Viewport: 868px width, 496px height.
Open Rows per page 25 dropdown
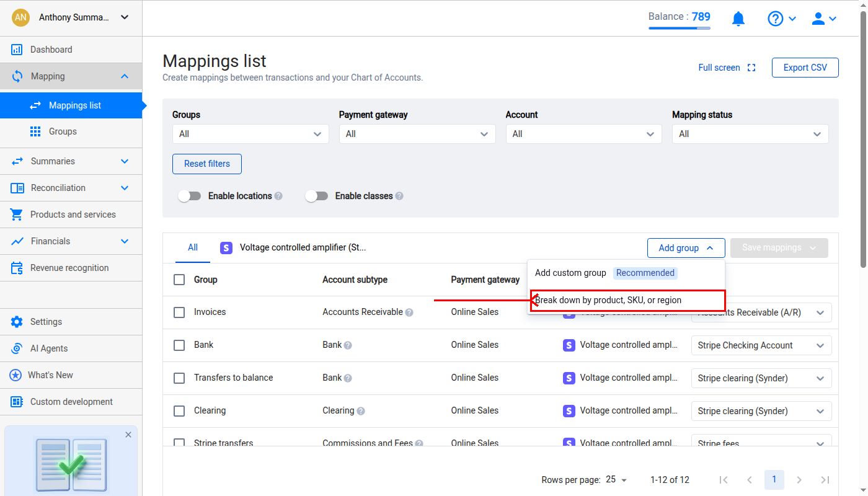point(616,480)
